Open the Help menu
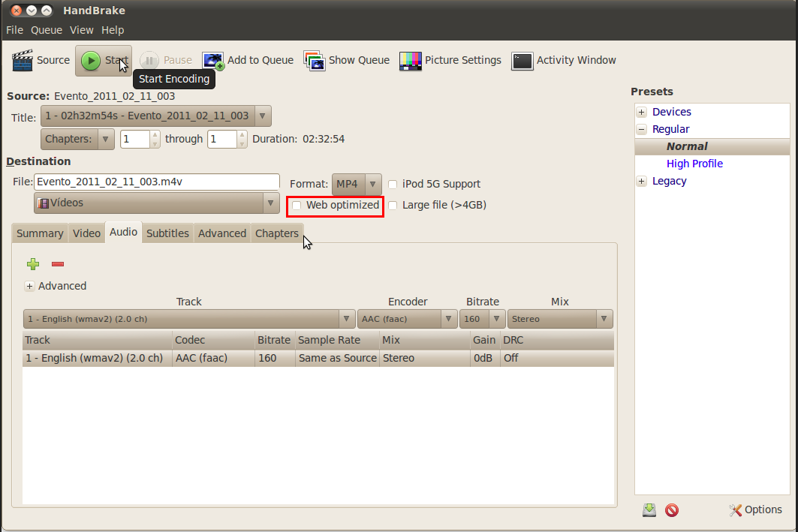Screen dimensions: 798x532 point(113,30)
